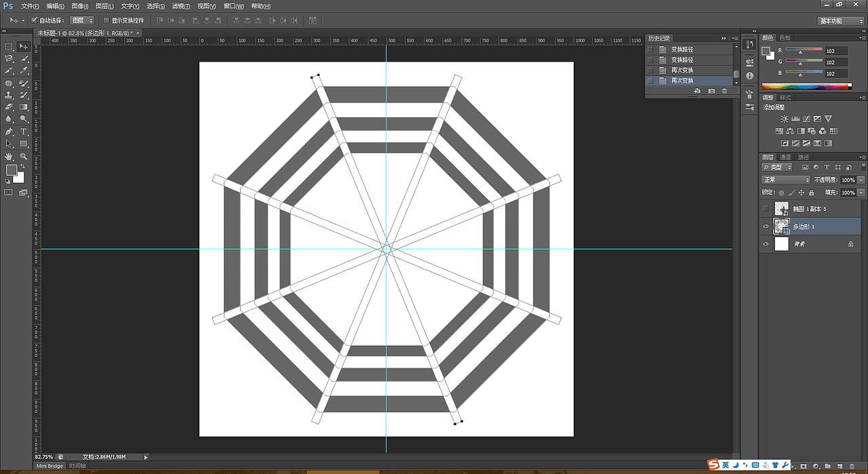Viewport: 868px width, 474px height.
Task: Select the Crop tool
Action: pos(9,71)
